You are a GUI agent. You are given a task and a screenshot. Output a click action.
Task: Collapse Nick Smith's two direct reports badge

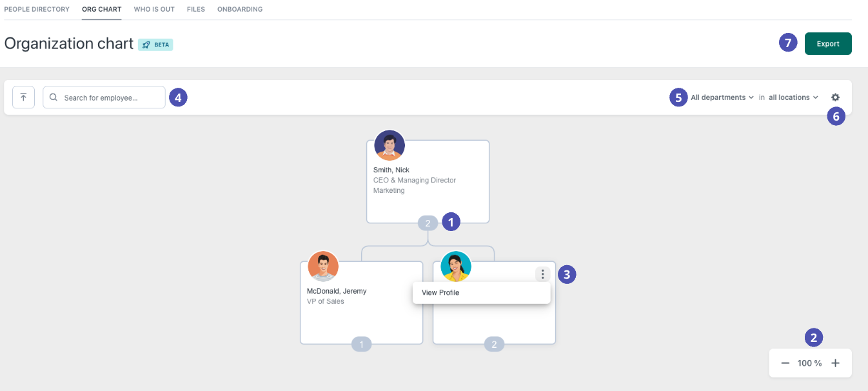point(428,222)
